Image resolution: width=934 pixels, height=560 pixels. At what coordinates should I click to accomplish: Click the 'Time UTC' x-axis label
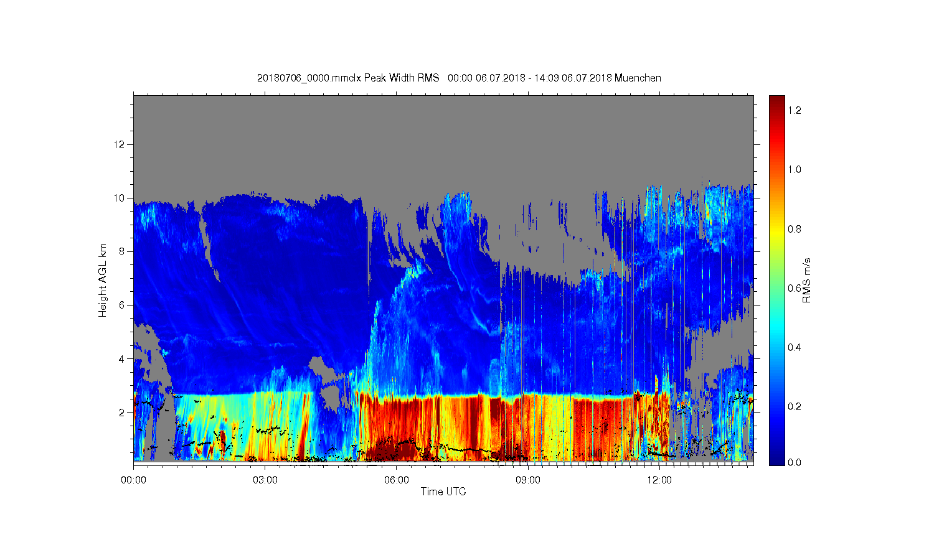(443, 492)
